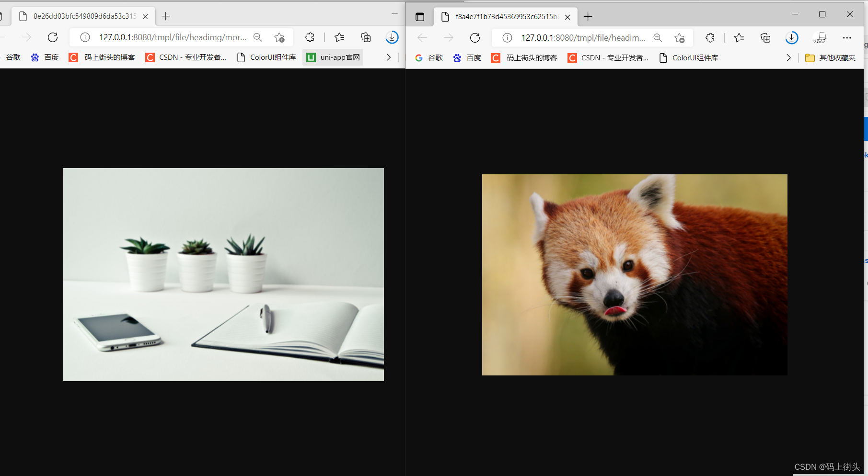Open downloads in right browser window
Screen dimensions: 868x476
tap(792, 38)
